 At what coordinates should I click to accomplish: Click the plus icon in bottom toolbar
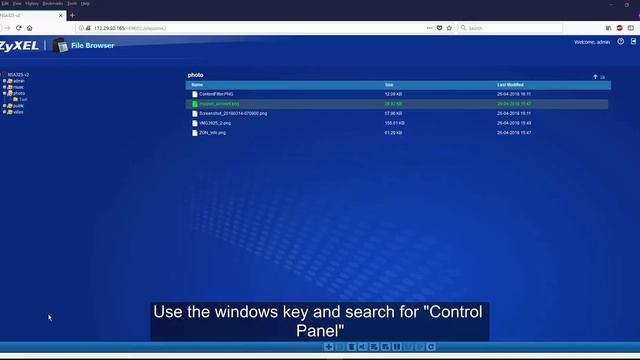329,347
